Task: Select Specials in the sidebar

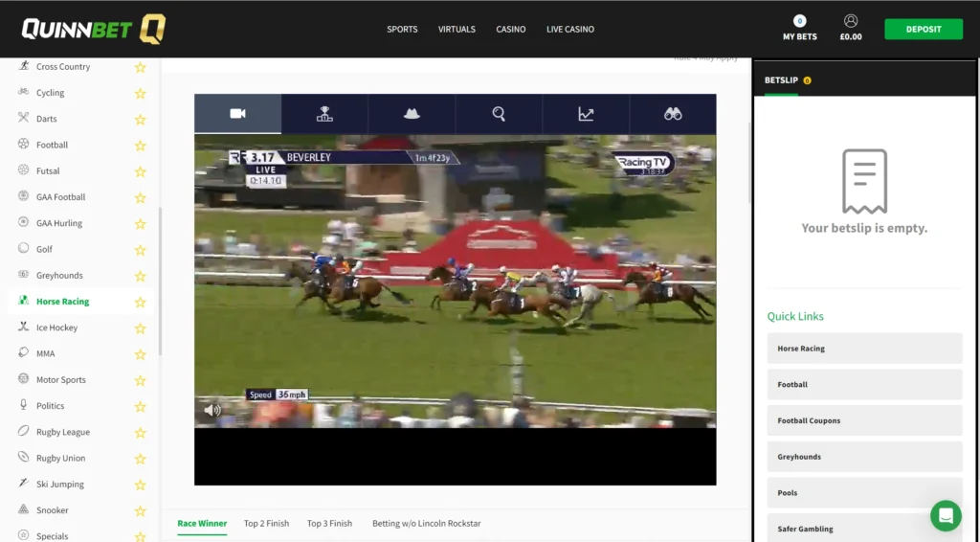Action: 52,535
